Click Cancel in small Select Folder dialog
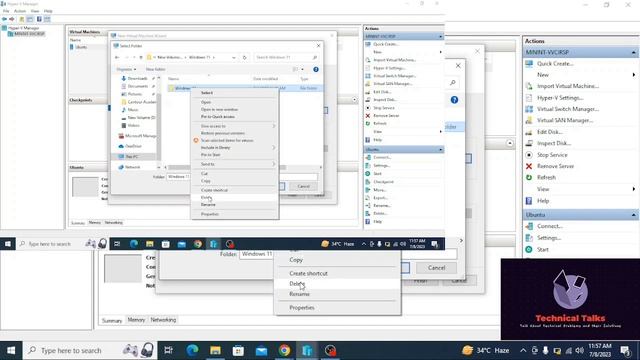 pos(303,186)
